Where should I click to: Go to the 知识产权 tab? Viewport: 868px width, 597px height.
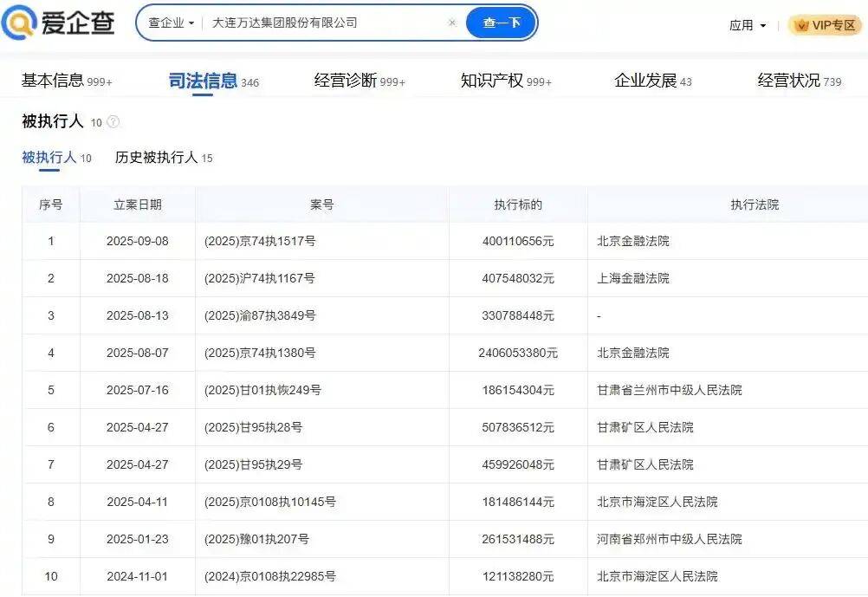coord(506,81)
